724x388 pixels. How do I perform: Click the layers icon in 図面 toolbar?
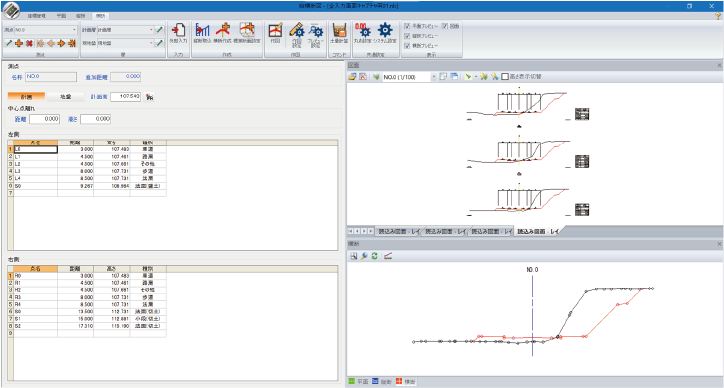click(376, 77)
